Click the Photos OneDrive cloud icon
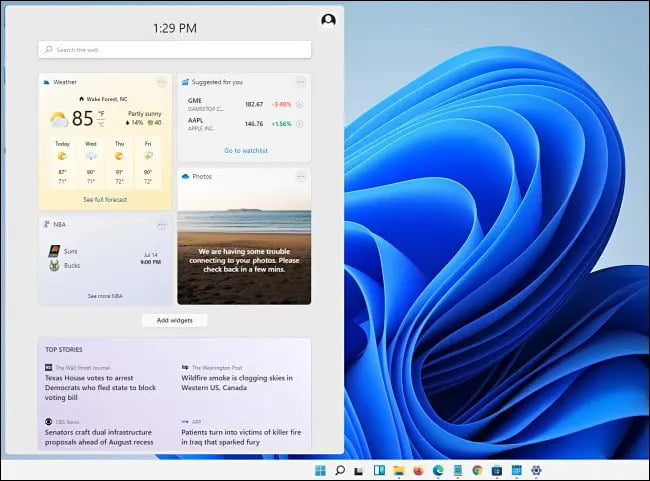 [185, 177]
